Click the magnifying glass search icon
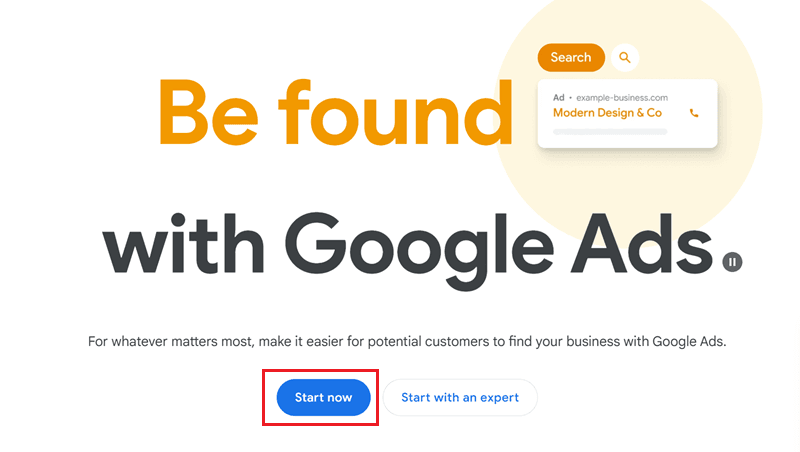The image size is (800, 452). click(x=625, y=58)
